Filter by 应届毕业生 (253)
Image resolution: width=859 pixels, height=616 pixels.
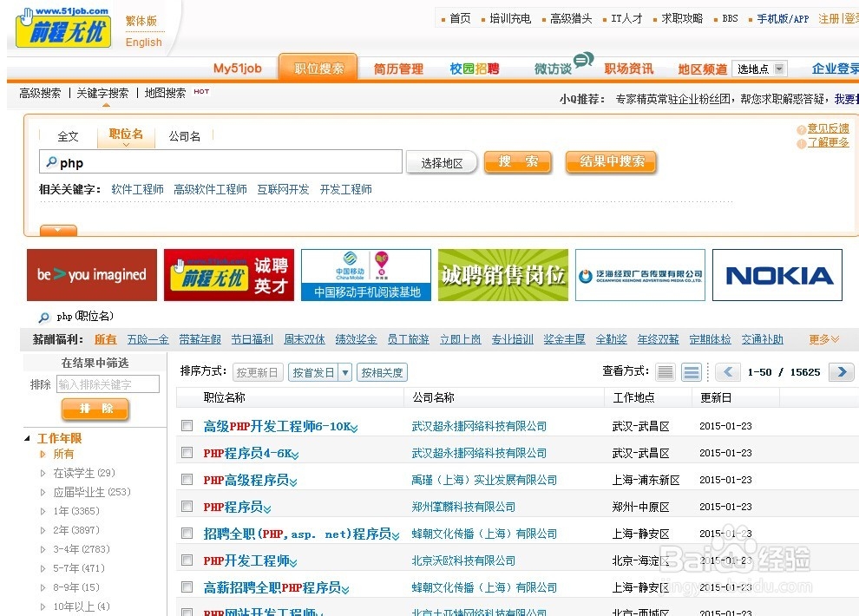(91, 492)
